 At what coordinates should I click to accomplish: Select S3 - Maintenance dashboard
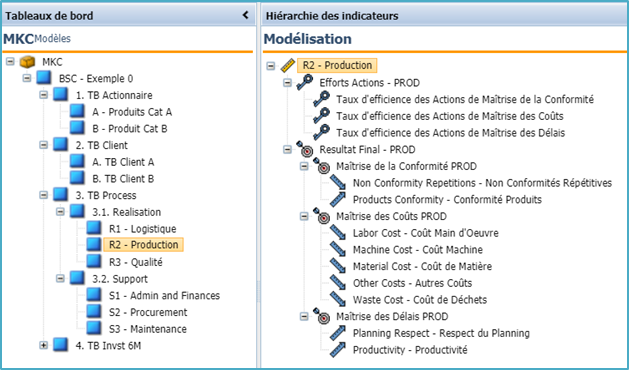148,329
